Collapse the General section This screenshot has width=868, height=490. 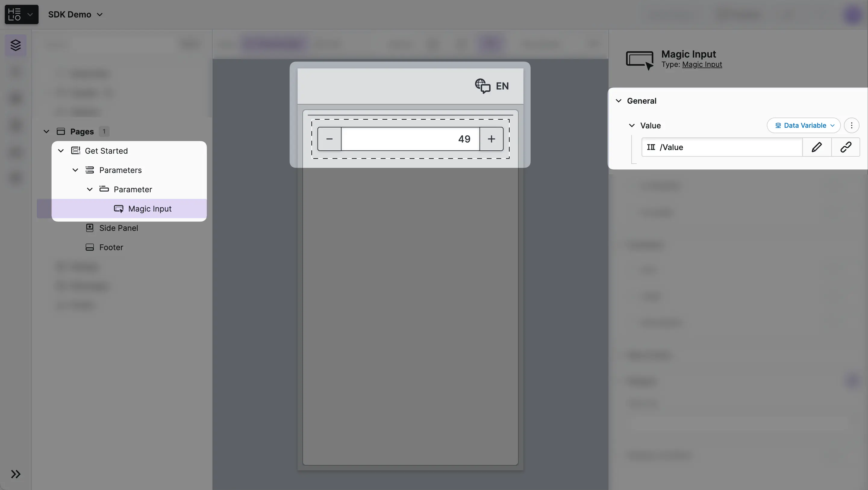click(x=619, y=101)
